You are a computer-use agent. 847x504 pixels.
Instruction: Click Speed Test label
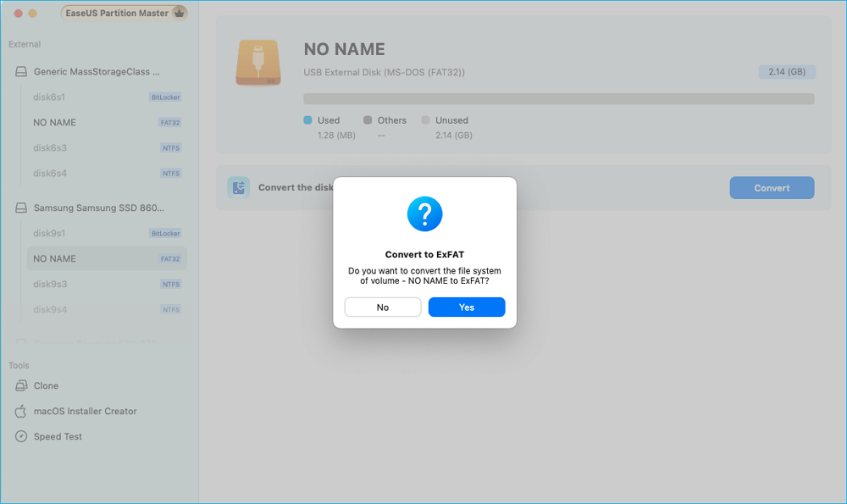click(x=58, y=436)
